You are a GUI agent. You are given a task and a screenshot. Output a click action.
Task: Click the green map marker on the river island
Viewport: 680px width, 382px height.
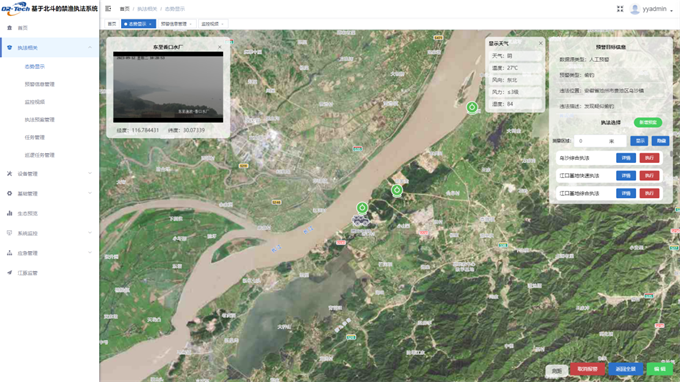472,107
